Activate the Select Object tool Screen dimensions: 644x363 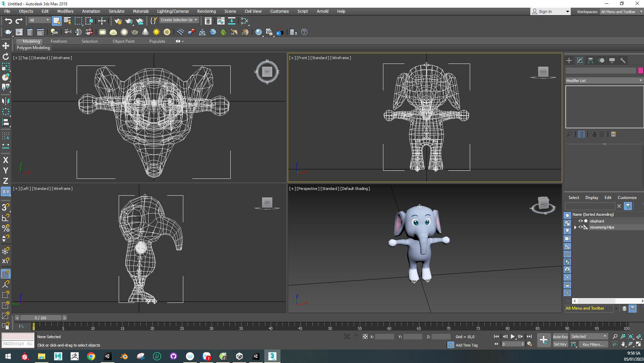coord(56,21)
